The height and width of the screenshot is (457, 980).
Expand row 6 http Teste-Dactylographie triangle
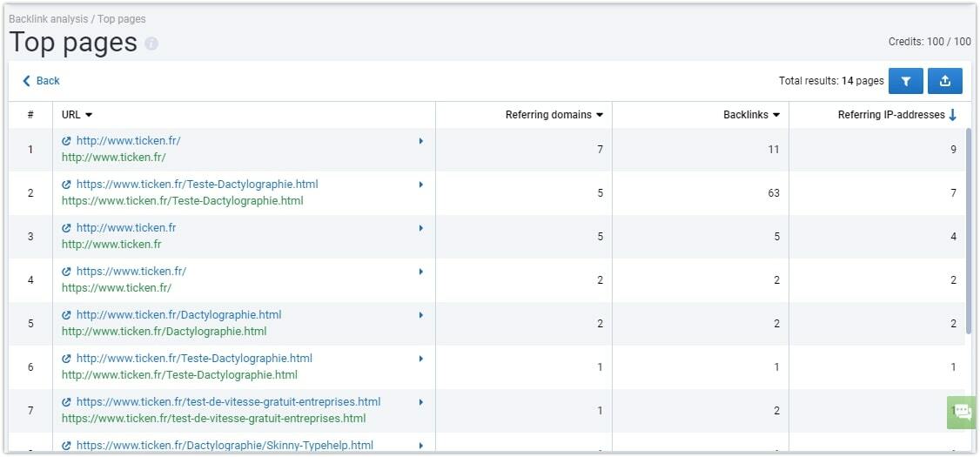coord(421,359)
